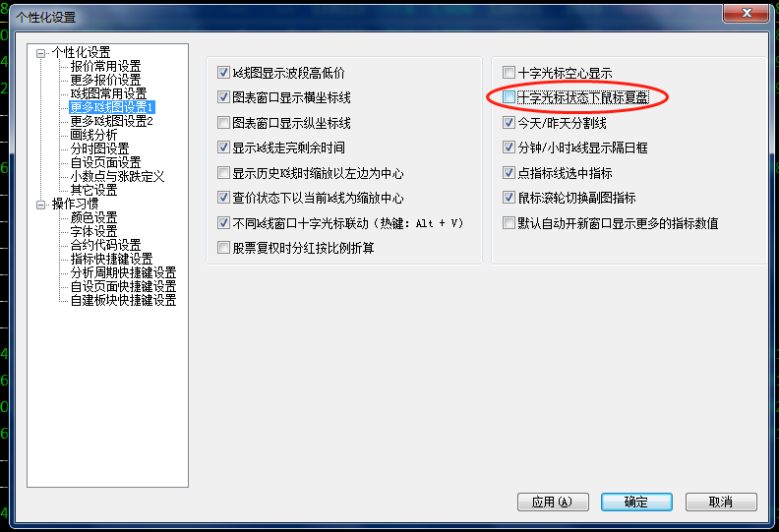Select 画线分析 tree item
This screenshot has height=532, width=779.
(93, 135)
